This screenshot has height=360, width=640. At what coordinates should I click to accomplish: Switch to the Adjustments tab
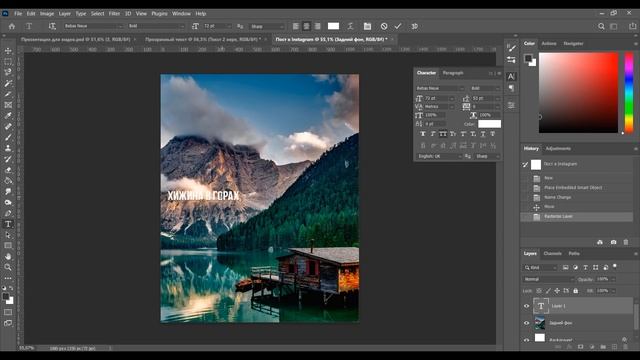[x=558, y=149]
